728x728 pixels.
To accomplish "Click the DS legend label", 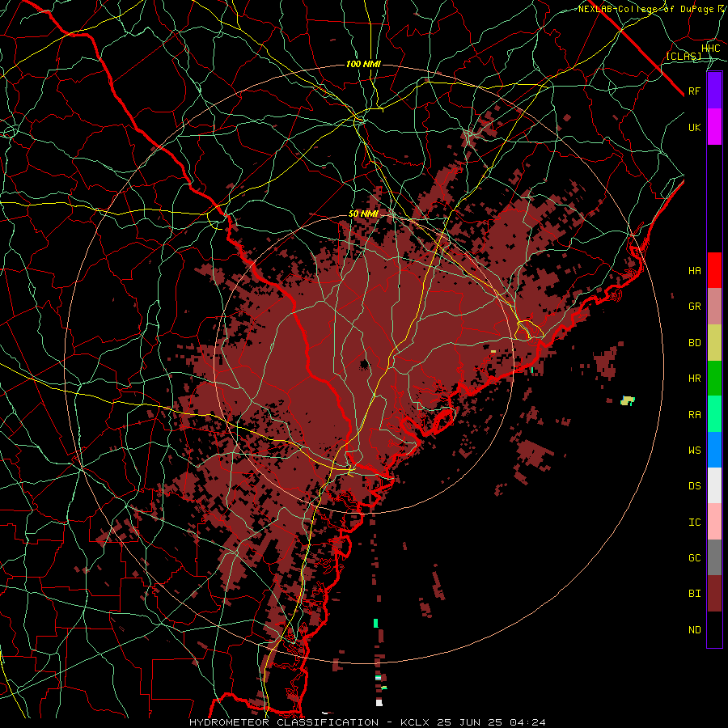I will [694, 486].
